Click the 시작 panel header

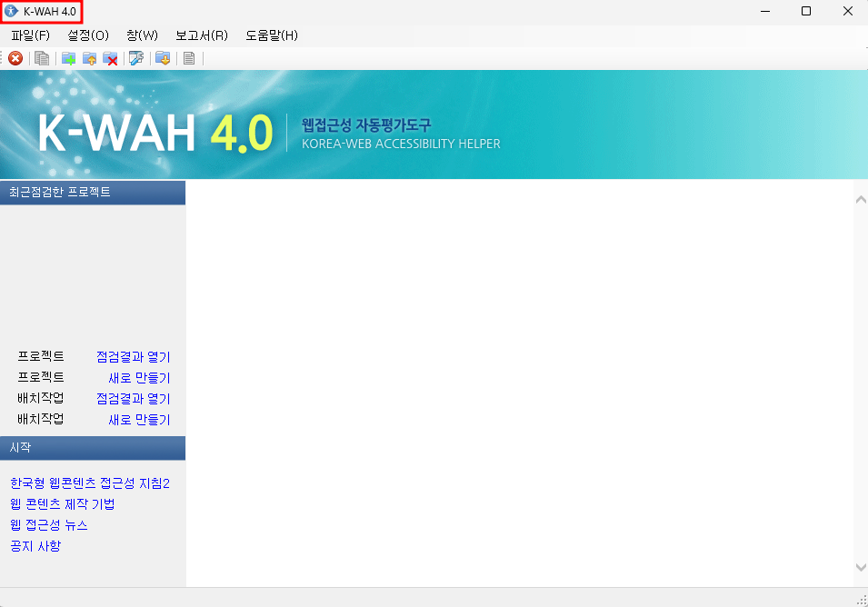pos(93,448)
